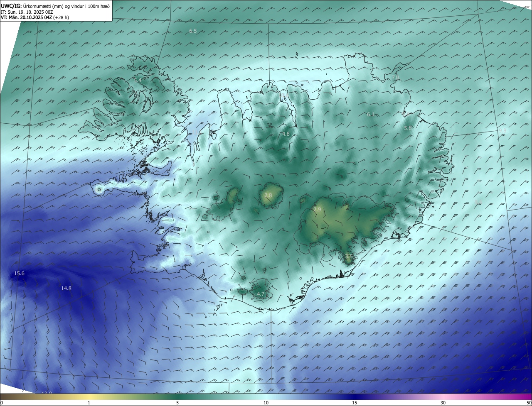Image resolution: width=532 pixels, height=406 pixels.
Task: Click the 0 tick on color scale
Action: (x=2, y=403)
